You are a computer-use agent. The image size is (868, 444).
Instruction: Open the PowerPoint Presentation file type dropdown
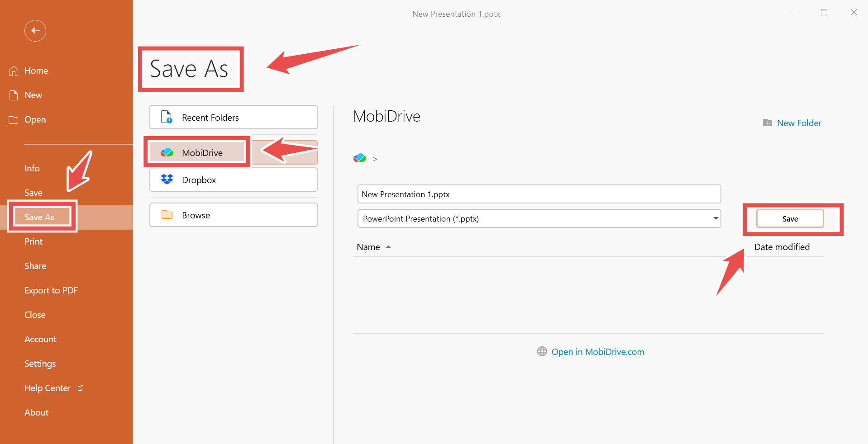tap(539, 219)
